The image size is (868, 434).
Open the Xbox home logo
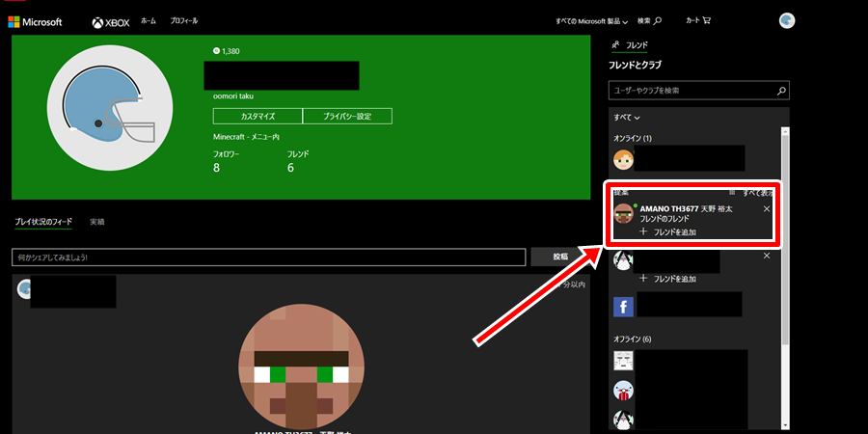pos(110,21)
